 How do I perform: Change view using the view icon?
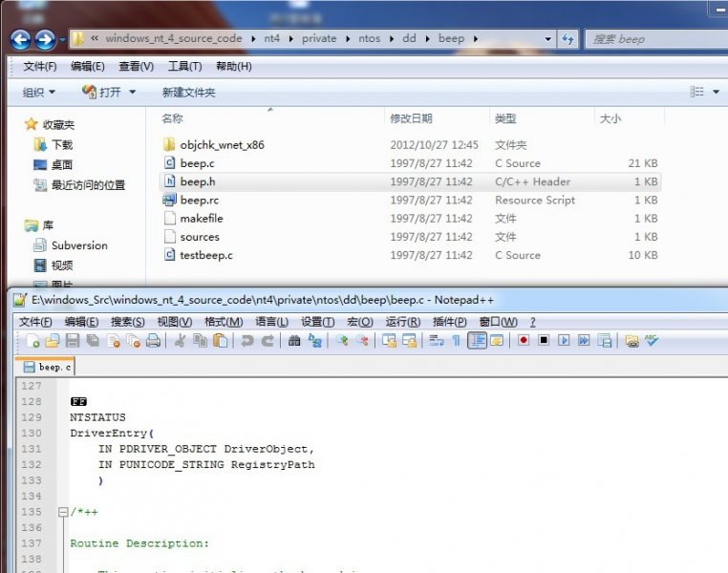tap(696, 92)
